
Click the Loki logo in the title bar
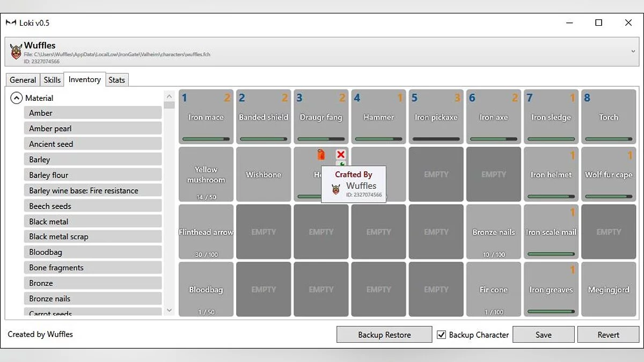(11, 23)
